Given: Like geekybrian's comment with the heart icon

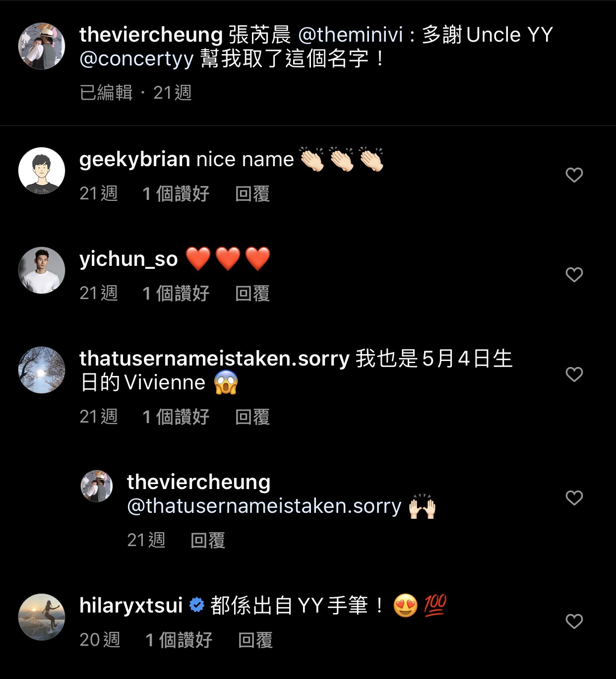Looking at the screenshot, I should tap(574, 175).
